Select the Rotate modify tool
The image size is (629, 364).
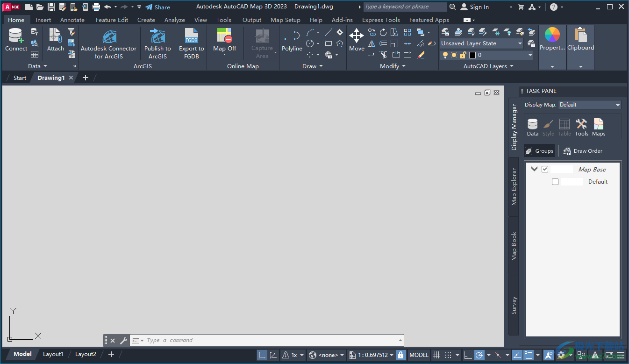pos(383,32)
